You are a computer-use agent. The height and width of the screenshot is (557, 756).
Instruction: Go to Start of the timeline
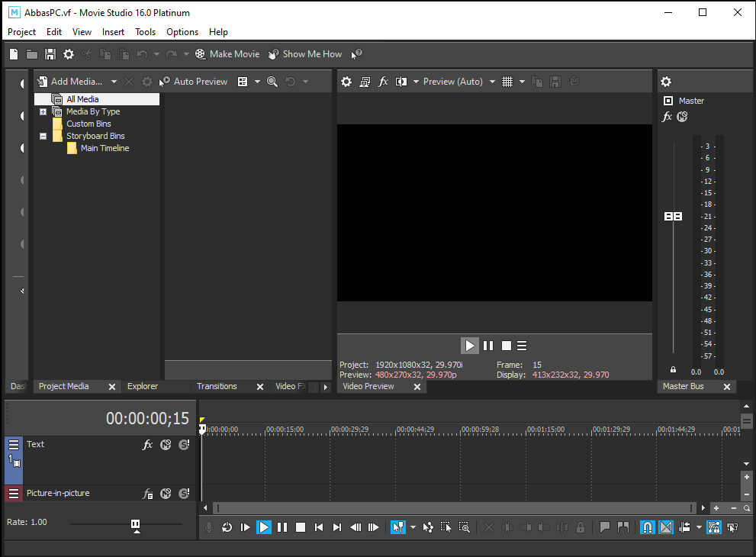click(319, 527)
